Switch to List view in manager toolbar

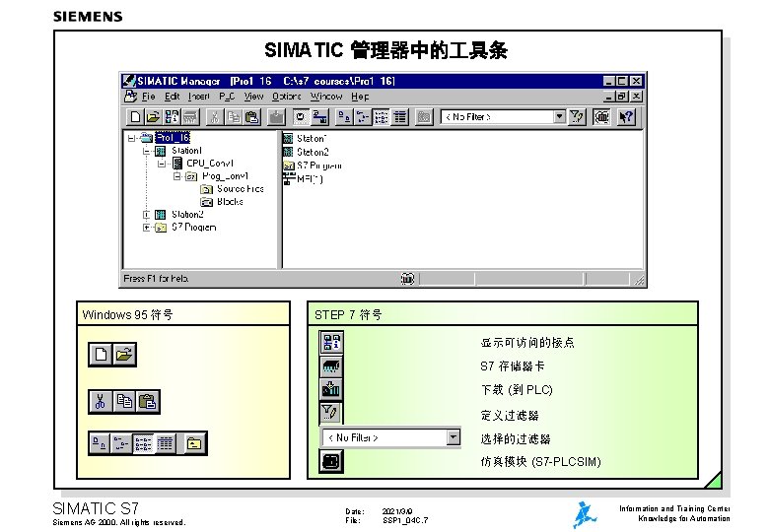click(x=382, y=116)
